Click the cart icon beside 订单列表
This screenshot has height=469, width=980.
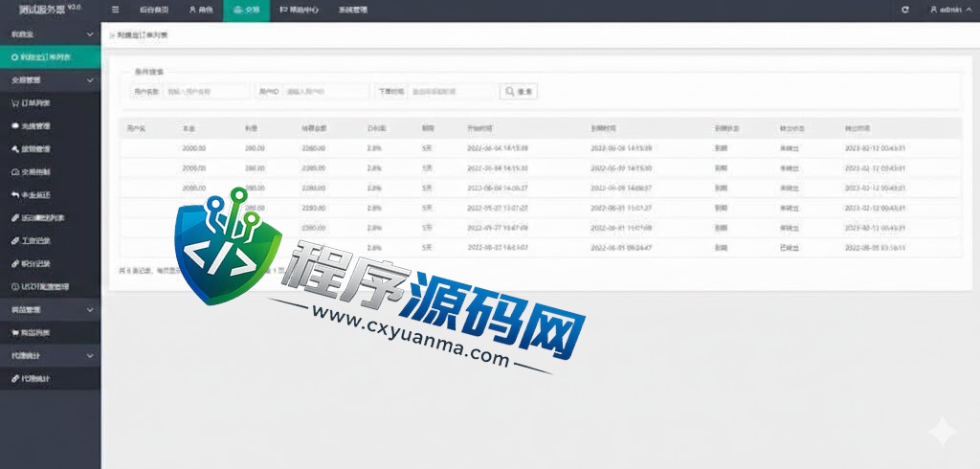[15, 103]
